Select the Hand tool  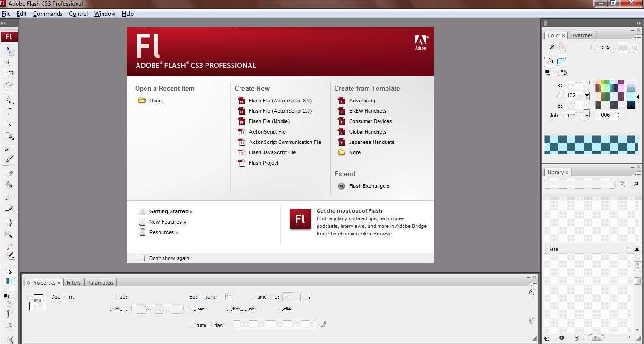pyautogui.click(x=9, y=222)
